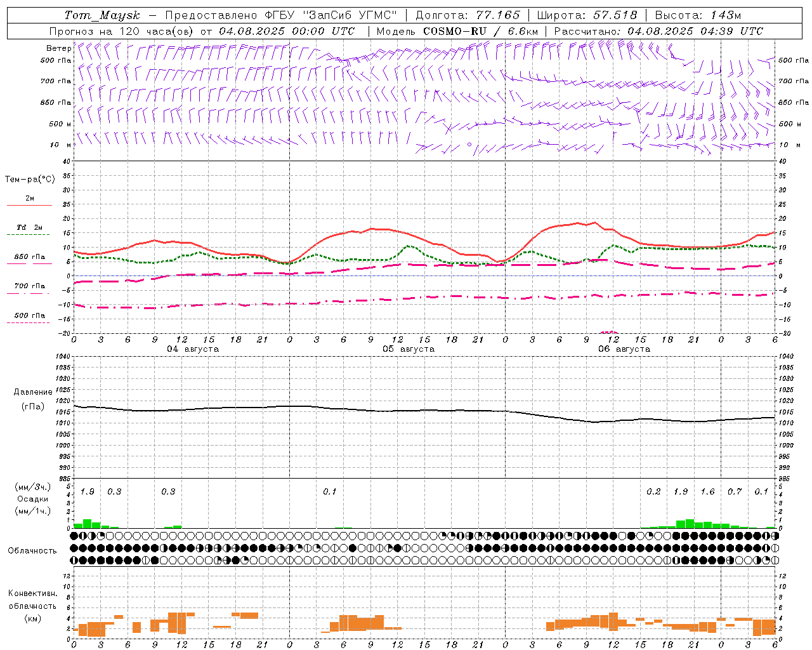Screen dimensions: 812x650
Task: Select the 3-hour precipitation value 0.7
Action: click(x=735, y=492)
